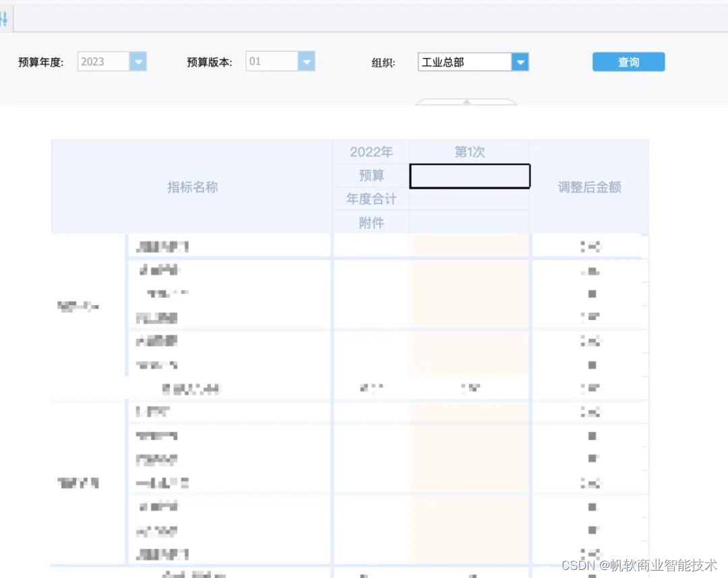This screenshot has height=578, width=728.
Task: Click the 附件 attachment row label
Action: [x=371, y=222]
